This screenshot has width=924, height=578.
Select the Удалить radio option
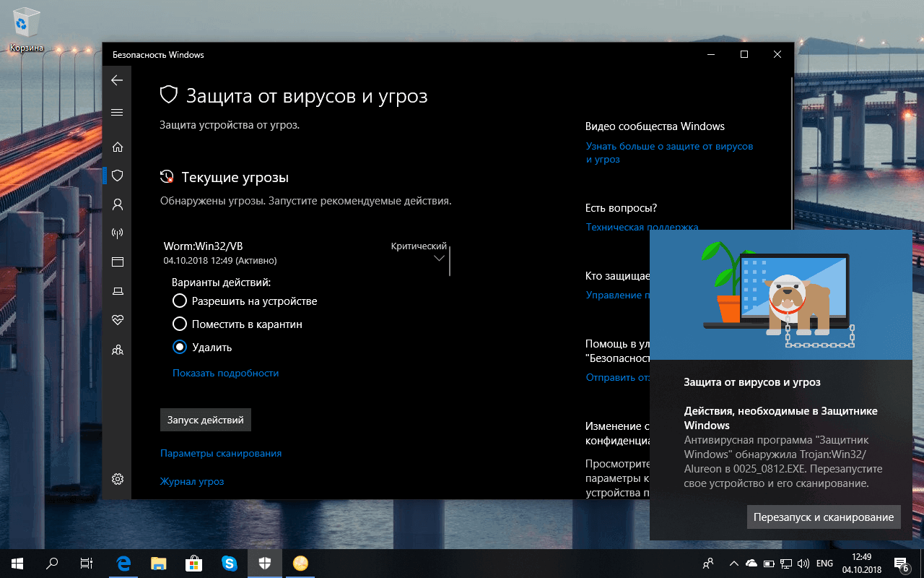coord(179,346)
